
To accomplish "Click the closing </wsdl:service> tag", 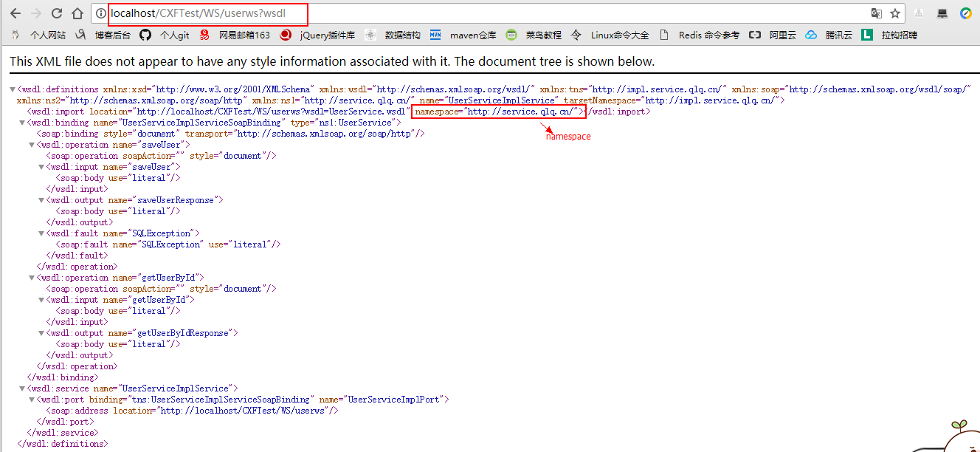I will [62, 433].
